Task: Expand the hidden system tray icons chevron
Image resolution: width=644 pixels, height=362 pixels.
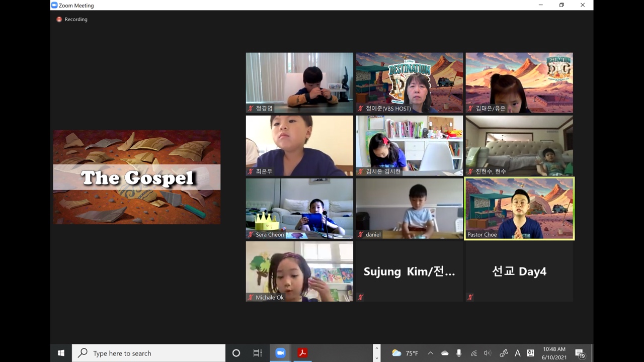Action: click(430, 353)
